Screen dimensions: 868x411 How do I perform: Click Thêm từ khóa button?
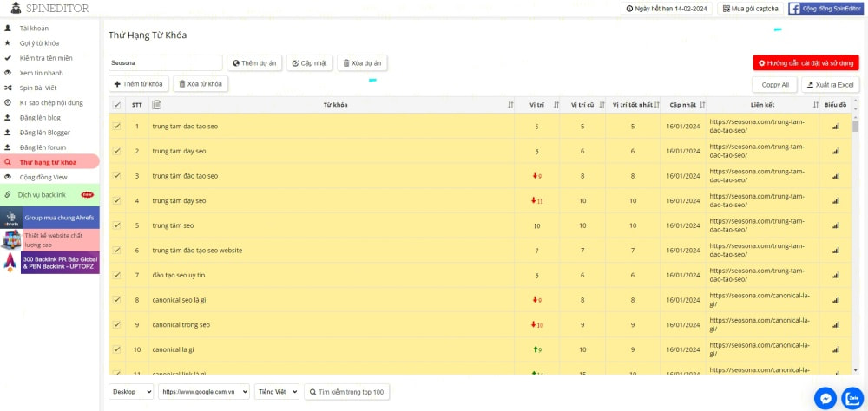138,84
